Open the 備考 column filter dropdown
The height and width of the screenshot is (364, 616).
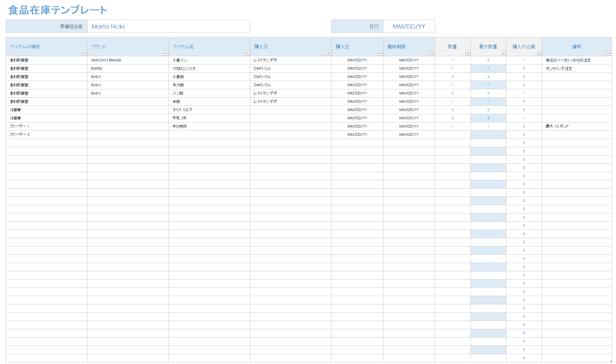[609, 53]
